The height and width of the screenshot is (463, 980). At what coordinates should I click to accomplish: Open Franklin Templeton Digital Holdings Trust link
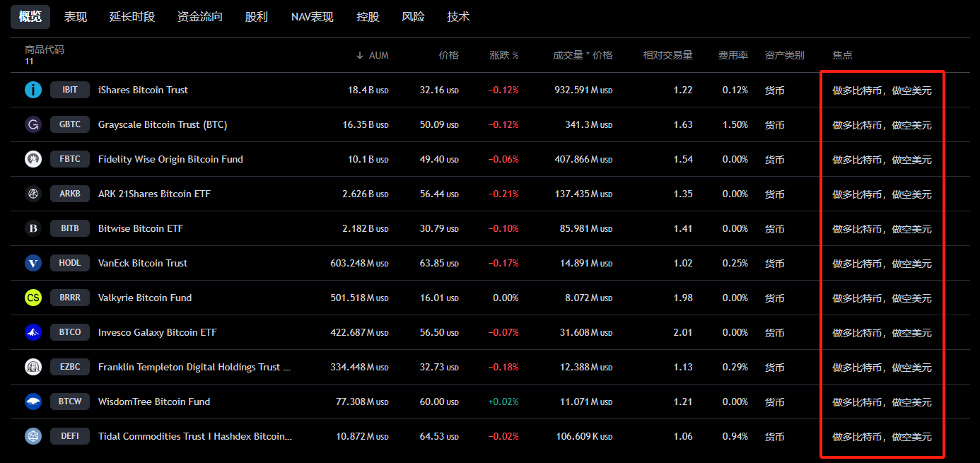point(194,367)
